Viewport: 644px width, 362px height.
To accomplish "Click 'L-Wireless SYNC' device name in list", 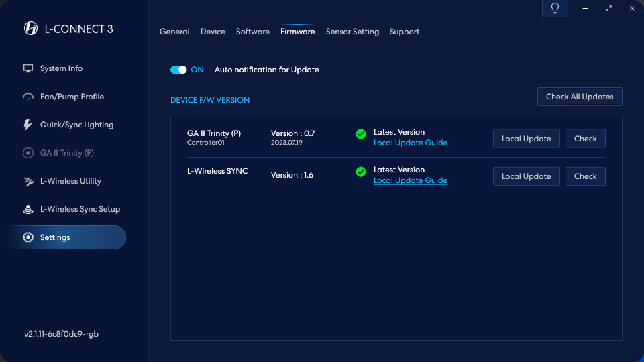I will [217, 171].
